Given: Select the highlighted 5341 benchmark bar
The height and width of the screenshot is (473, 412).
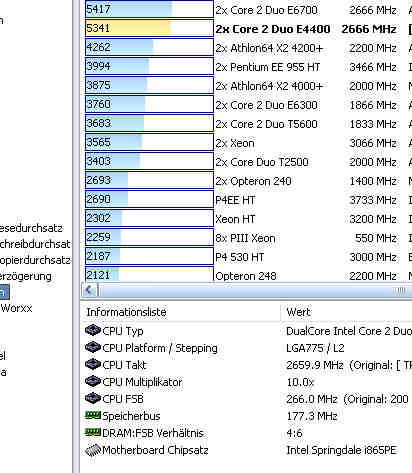Looking at the screenshot, I should 149,28.
